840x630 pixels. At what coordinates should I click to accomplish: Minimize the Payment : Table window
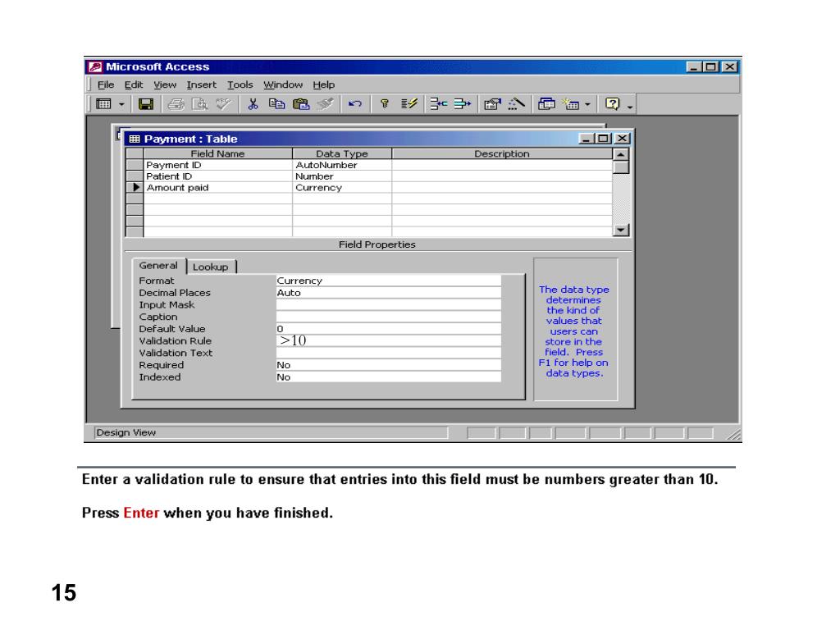587,139
